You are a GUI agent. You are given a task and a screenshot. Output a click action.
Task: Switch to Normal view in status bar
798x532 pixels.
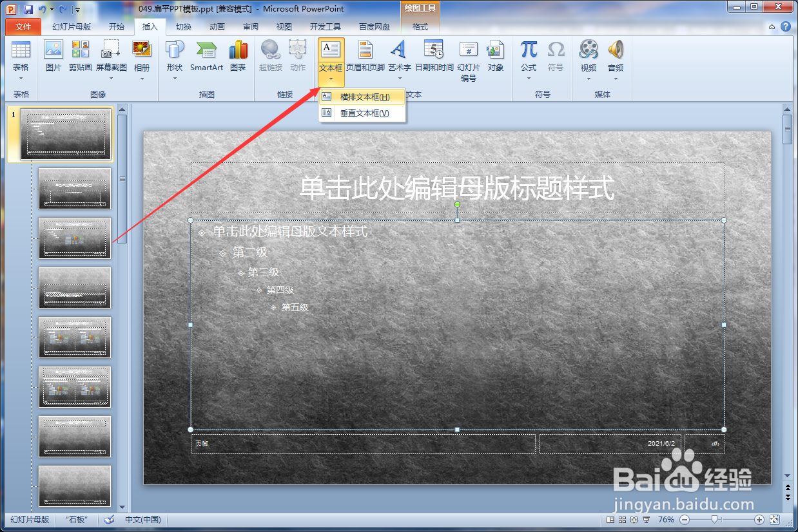tap(610, 519)
